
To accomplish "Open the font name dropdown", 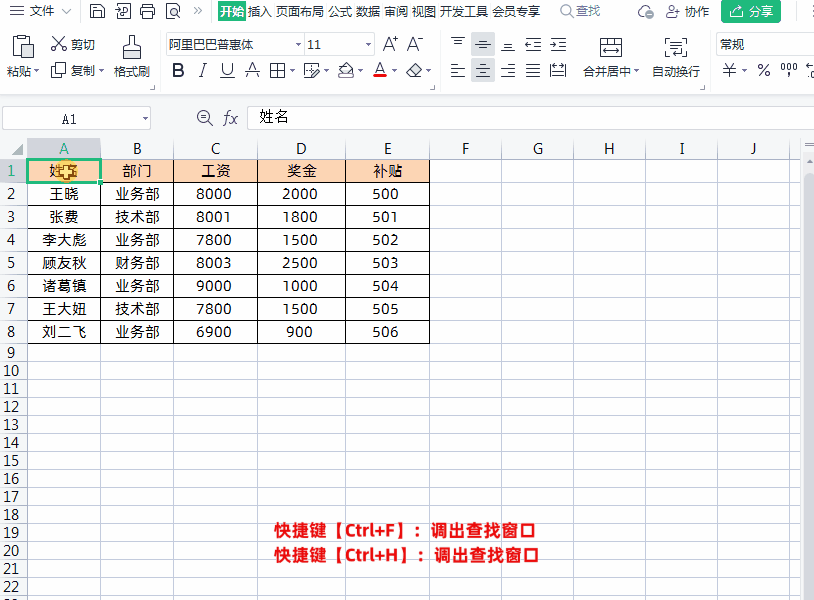I will [x=298, y=45].
